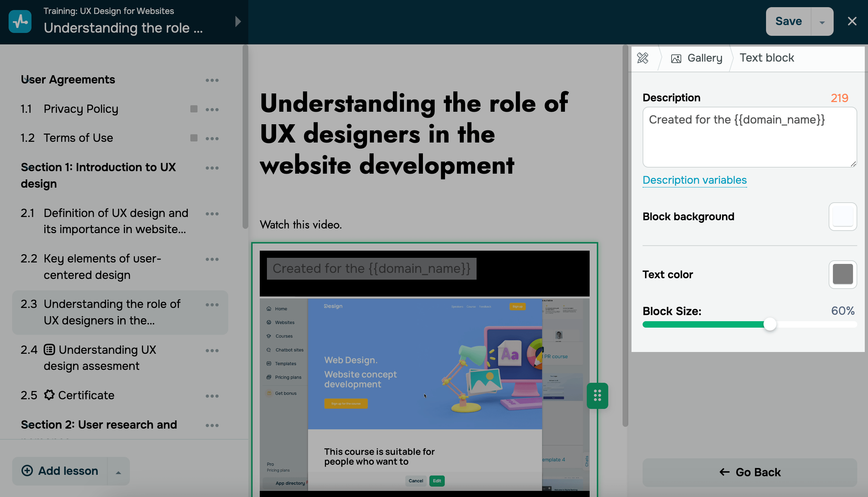Image resolution: width=868 pixels, height=497 pixels.
Task: Open three-dot menu for Certificate lesson
Action: pos(212,396)
